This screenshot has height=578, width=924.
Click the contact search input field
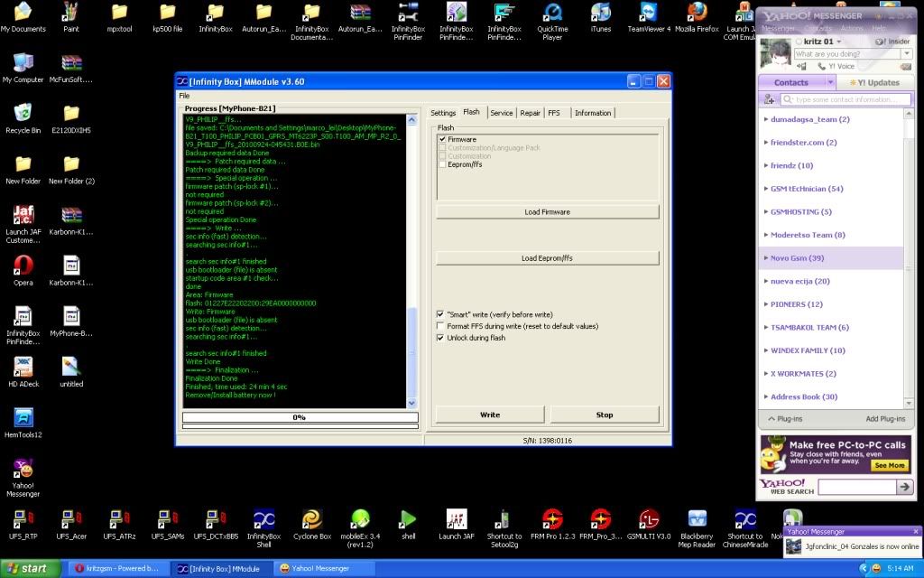(846, 99)
